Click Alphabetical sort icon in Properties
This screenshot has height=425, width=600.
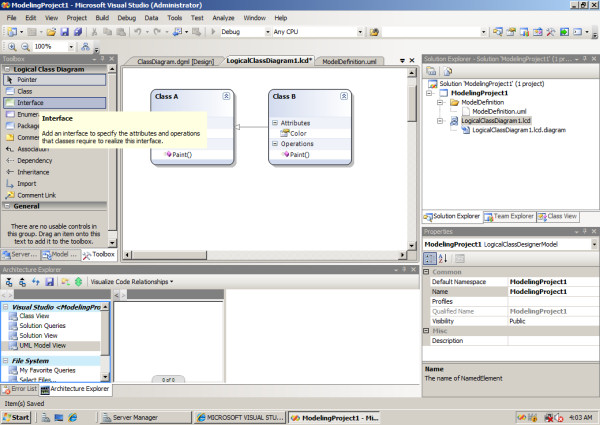coord(443,259)
